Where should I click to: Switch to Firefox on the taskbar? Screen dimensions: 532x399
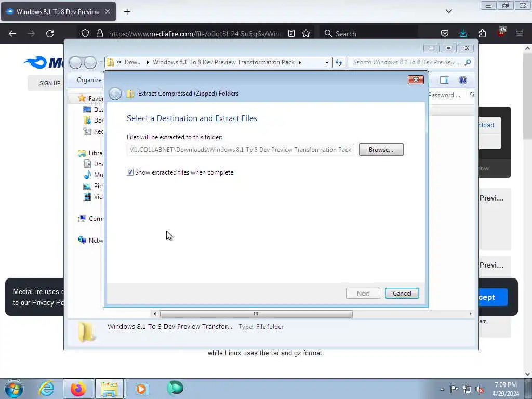tap(78, 389)
